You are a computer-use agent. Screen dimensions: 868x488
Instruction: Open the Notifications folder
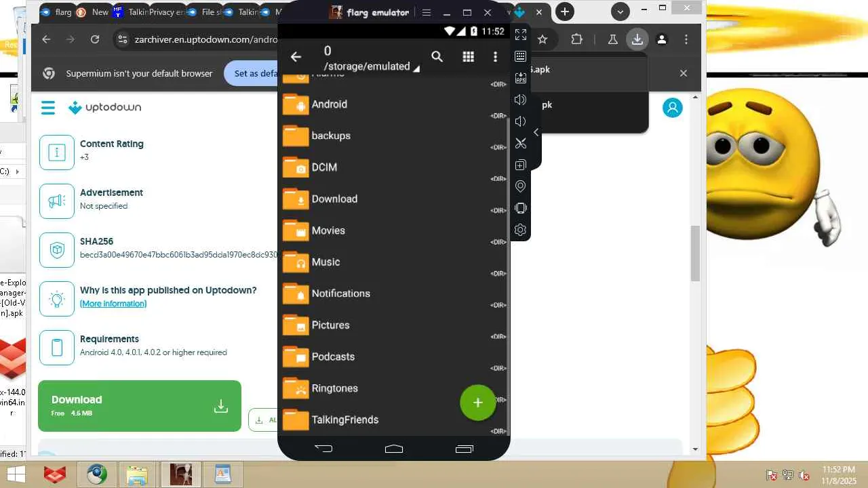click(x=395, y=293)
